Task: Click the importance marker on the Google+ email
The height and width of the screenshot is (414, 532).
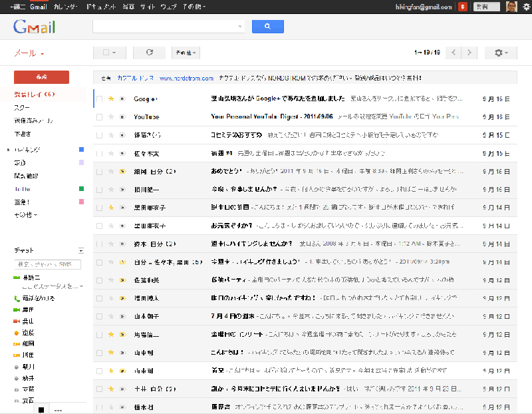Action: (122, 99)
